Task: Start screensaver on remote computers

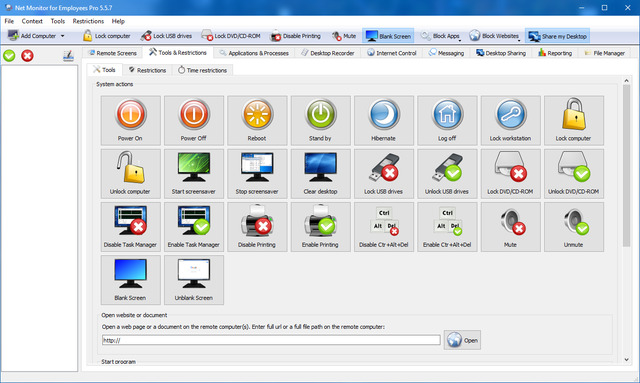Action: 194,174
